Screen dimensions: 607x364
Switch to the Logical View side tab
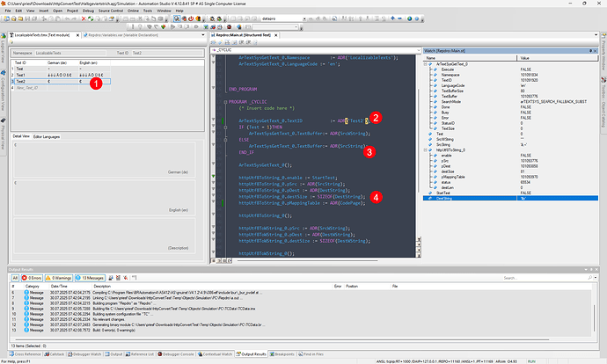[x=4, y=50]
